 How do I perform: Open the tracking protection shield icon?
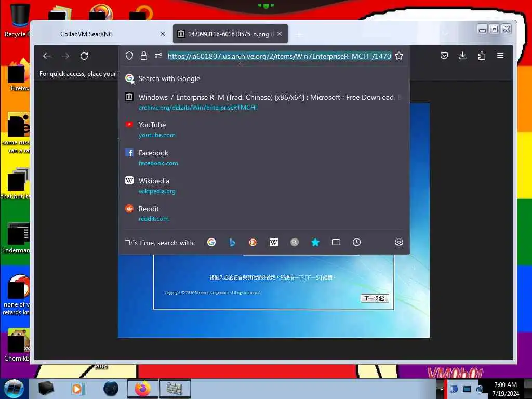pos(129,56)
